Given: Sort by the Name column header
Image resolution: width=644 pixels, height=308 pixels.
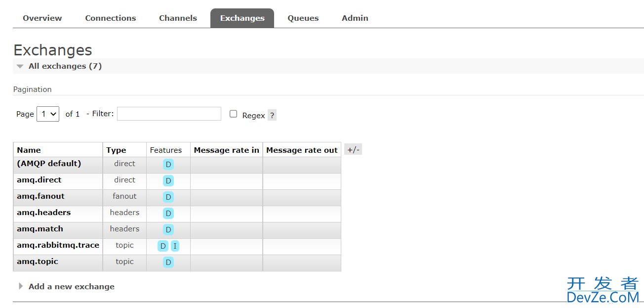Looking at the screenshot, I should pos(29,150).
